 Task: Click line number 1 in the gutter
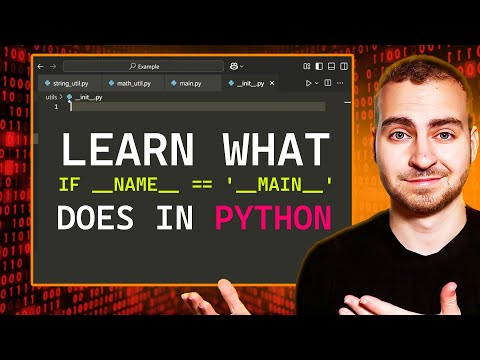(56, 107)
